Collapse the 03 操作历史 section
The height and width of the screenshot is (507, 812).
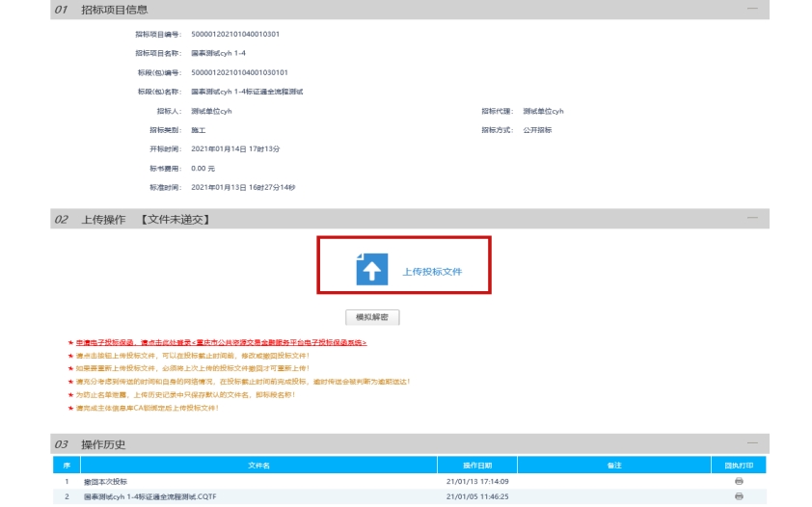[x=752, y=444]
